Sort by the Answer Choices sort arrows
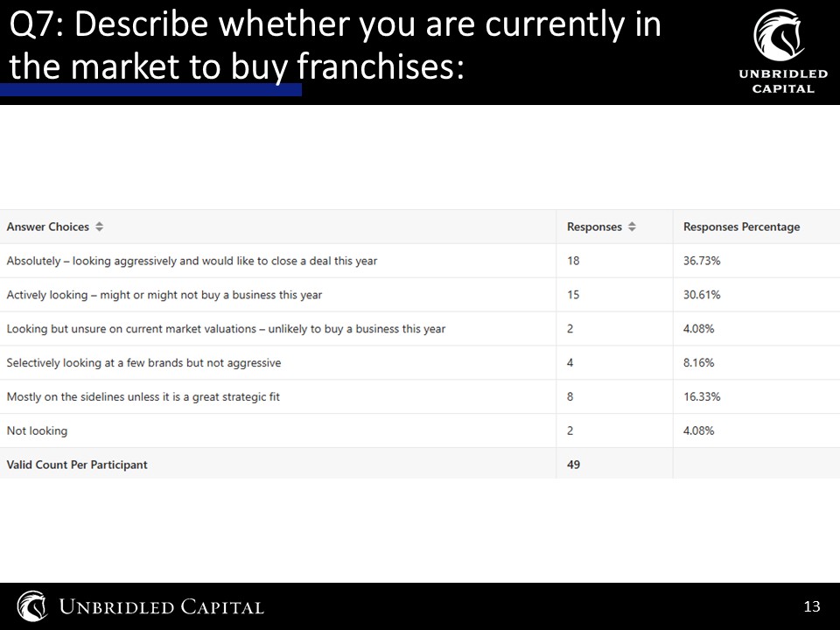The width and height of the screenshot is (840, 630). pyautogui.click(x=99, y=227)
